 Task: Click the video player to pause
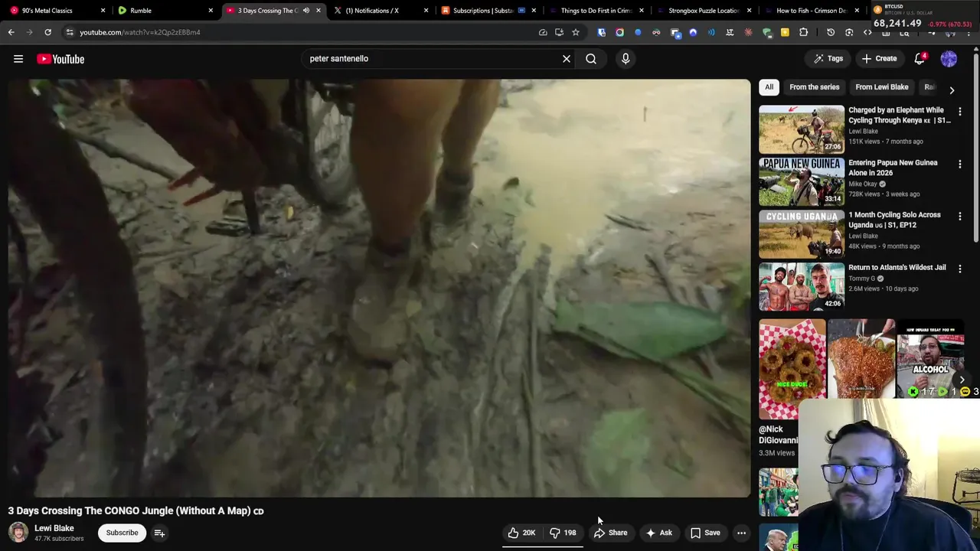click(x=379, y=288)
